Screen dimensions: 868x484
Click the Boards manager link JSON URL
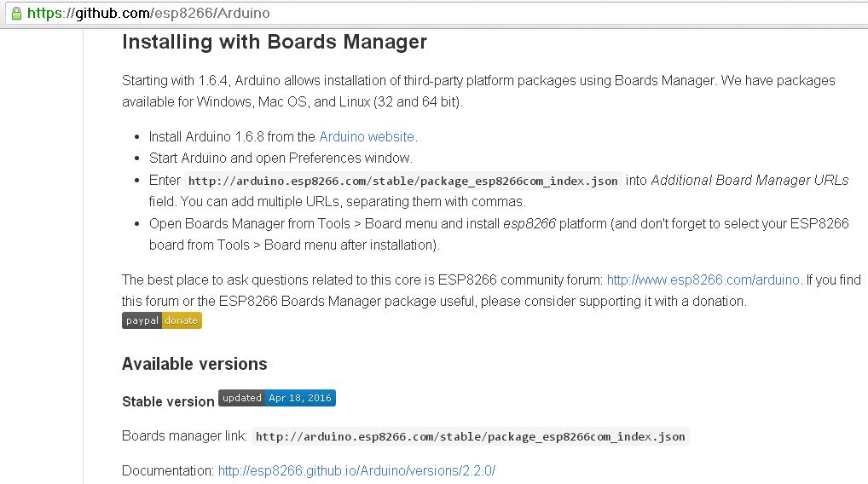pyautogui.click(x=470, y=436)
